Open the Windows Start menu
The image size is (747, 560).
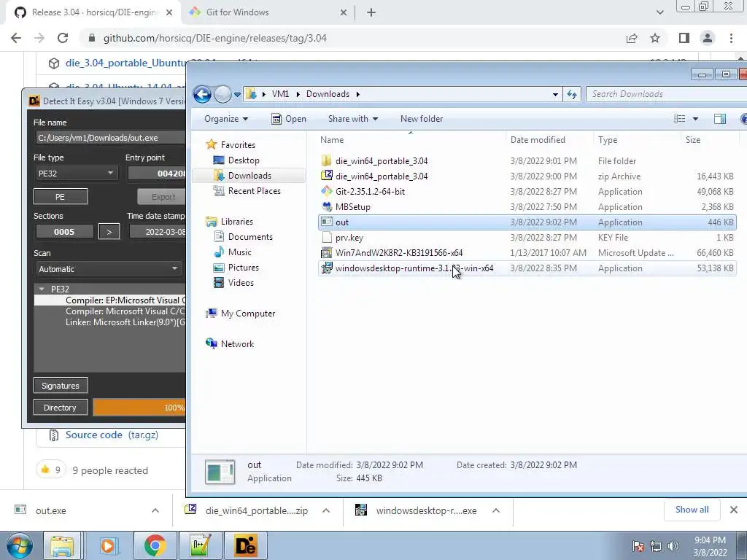pos(19,545)
